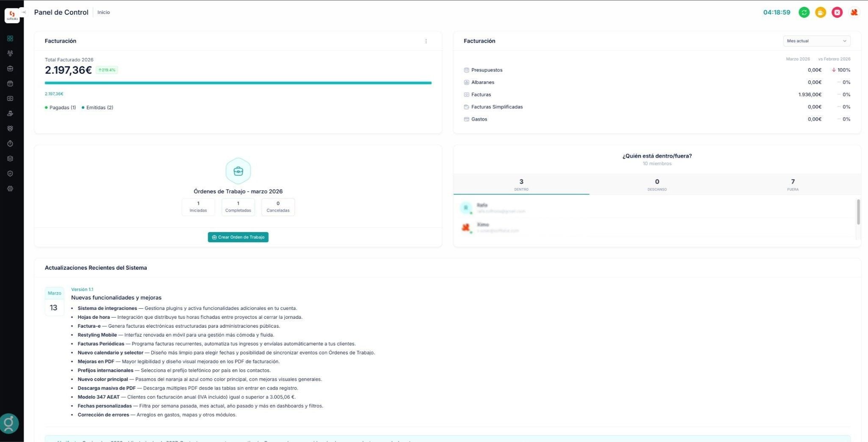Expand the sidebar with the arrow toggle
This screenshot has width=868, height=442.
[24, 12]
